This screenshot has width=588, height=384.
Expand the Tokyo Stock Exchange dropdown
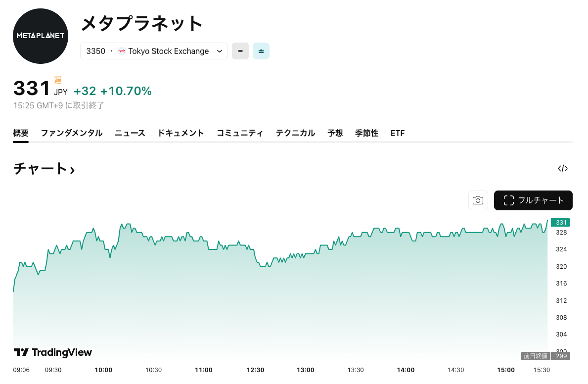(220, 51)
